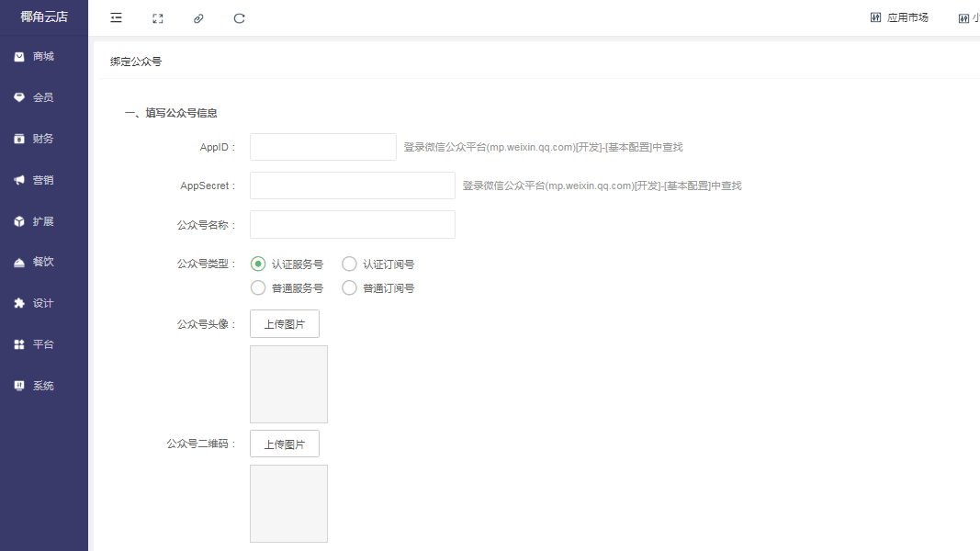Open the 会员 sidebar menu
The height and width of the screenshot is (551, 980).
point(43,97)
